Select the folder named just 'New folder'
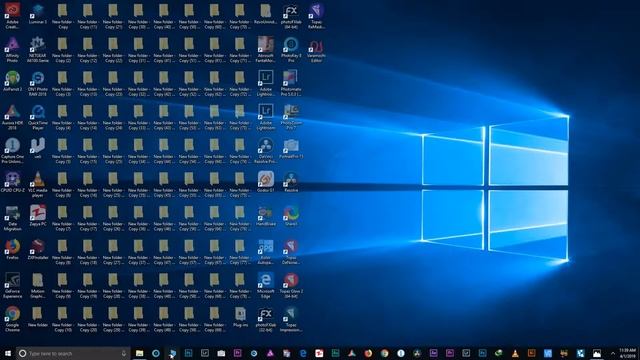This screenshot has height=360, width=640. click(38, 318)
